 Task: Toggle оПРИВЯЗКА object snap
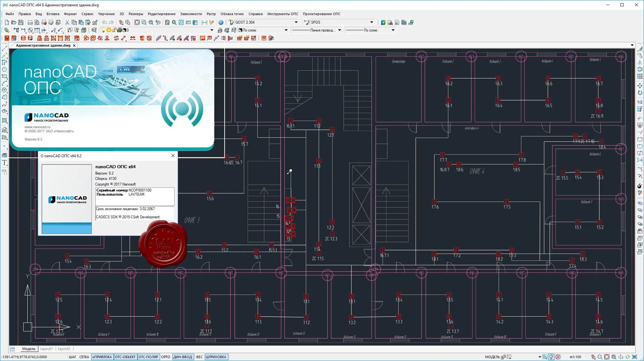[x=102, y=357]
